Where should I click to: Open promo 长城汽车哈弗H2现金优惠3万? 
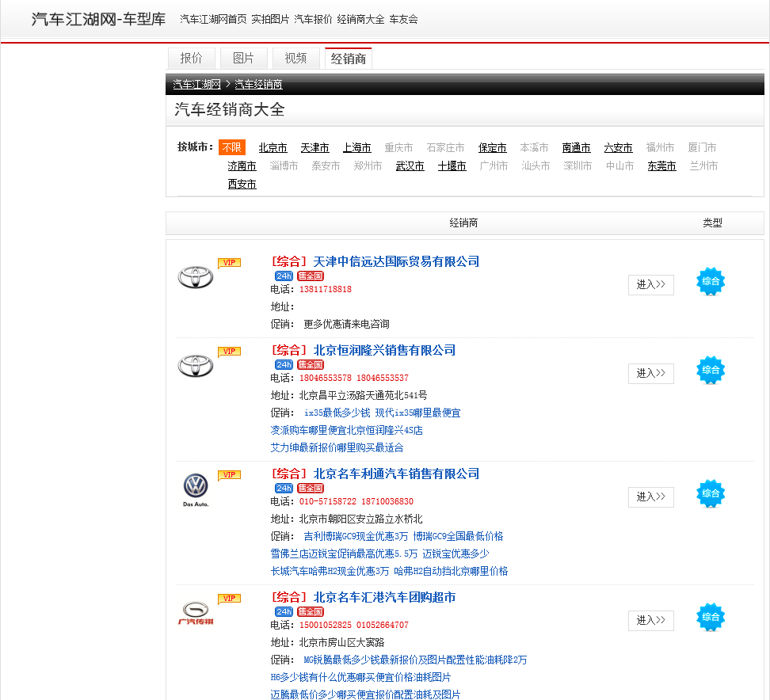click(x=330, y=571)
